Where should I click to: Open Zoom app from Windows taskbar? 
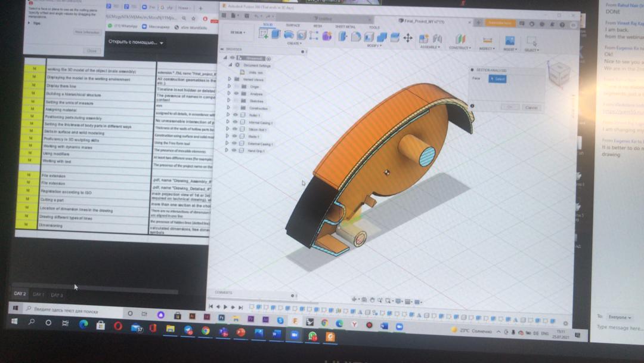[x=294, y=336]
